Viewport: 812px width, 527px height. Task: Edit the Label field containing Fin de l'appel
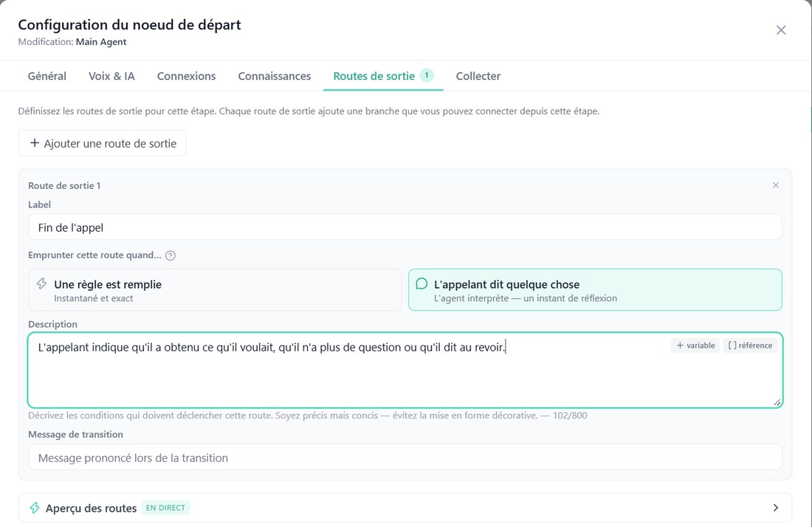[x=405, y=227]
